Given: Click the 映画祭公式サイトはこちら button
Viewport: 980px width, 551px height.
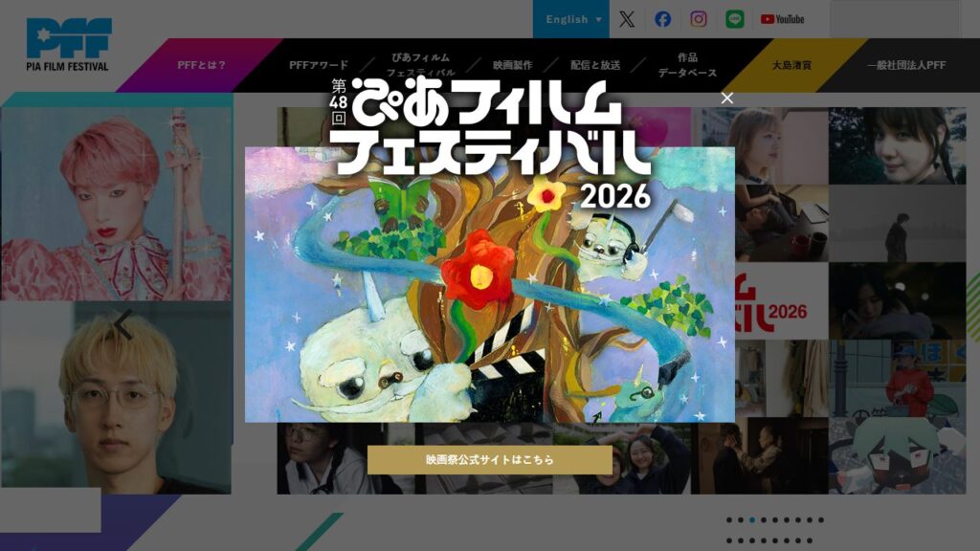Looking at the screenshot, I should (x=489, y=460).
